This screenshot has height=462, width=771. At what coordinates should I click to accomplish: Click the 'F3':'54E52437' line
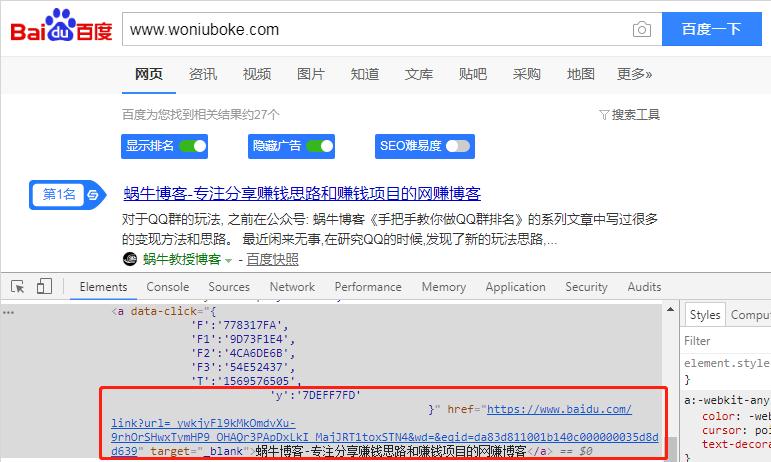(243, 367)
